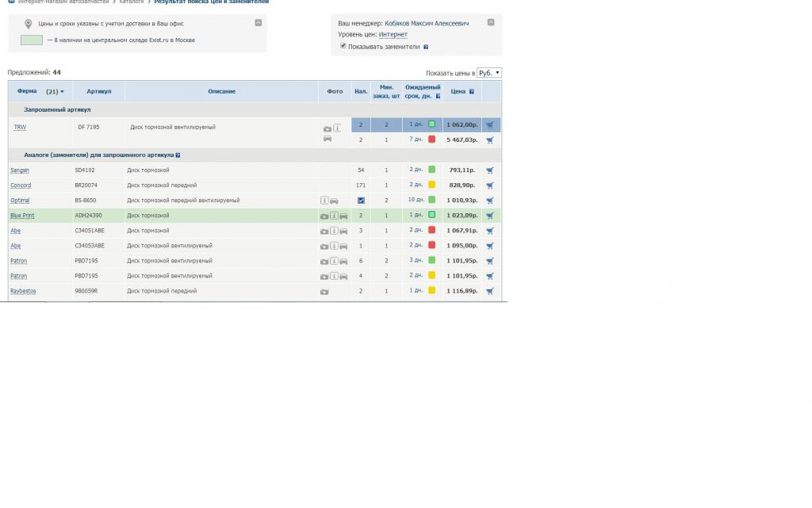Screen dimensions: 812x508
Task: Open help icon next to Ожидаемый срок header
Action: [438, 96]
